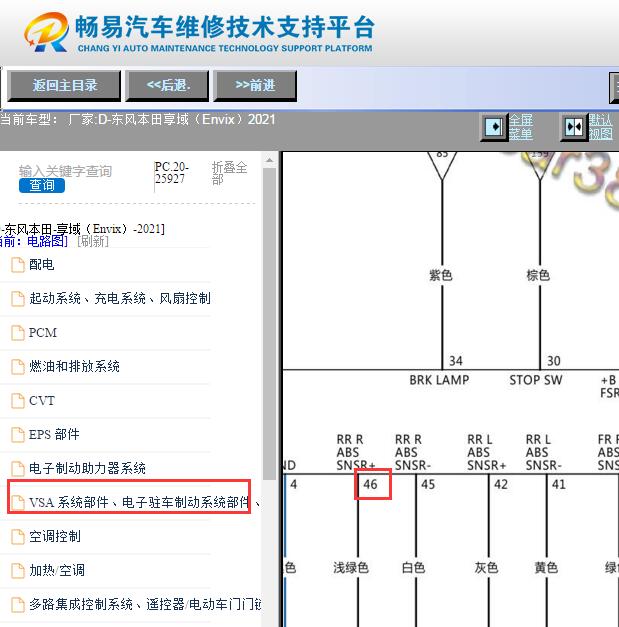Click the folder icon beside 多路集成控制系统
Image resolution: width=619 pixels, height=627 pixels.
coord(18,605)
